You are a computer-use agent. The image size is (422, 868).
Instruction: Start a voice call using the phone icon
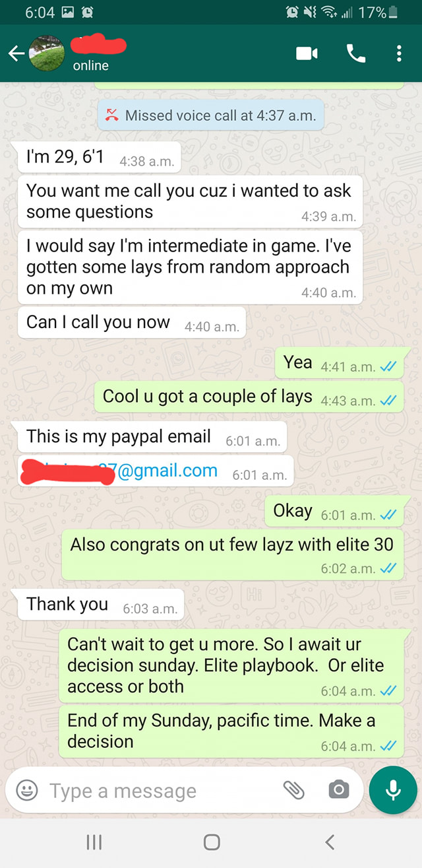click(356, 53)
